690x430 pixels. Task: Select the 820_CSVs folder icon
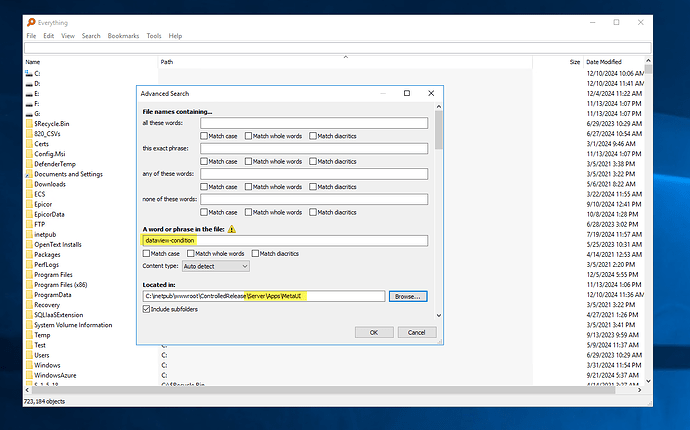[x=29, y=134]
